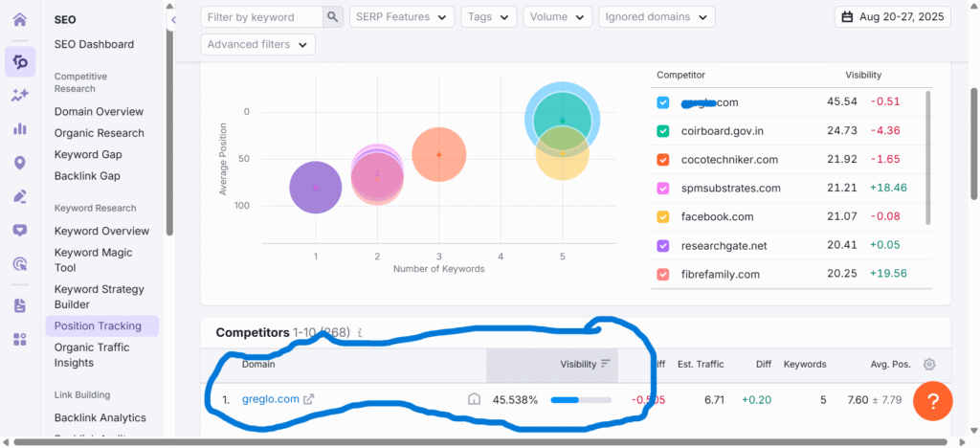
Task: Uncheck the coirboard.gov.in competitor checkbox
Action: (x=663, y=131)
